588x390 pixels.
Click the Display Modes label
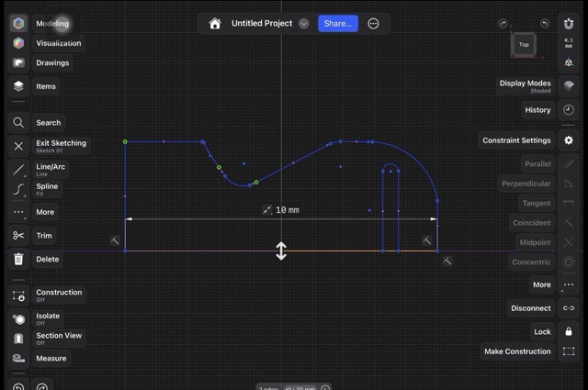525,84
